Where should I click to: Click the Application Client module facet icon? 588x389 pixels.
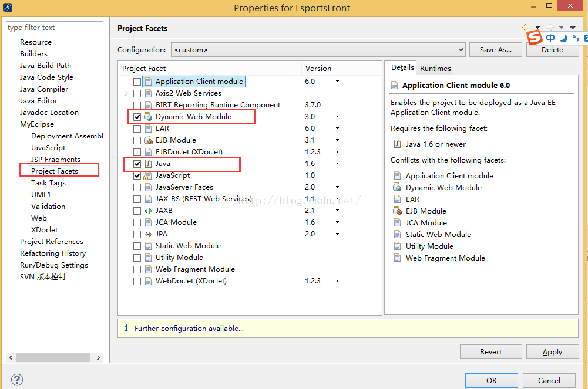point(148,81)
